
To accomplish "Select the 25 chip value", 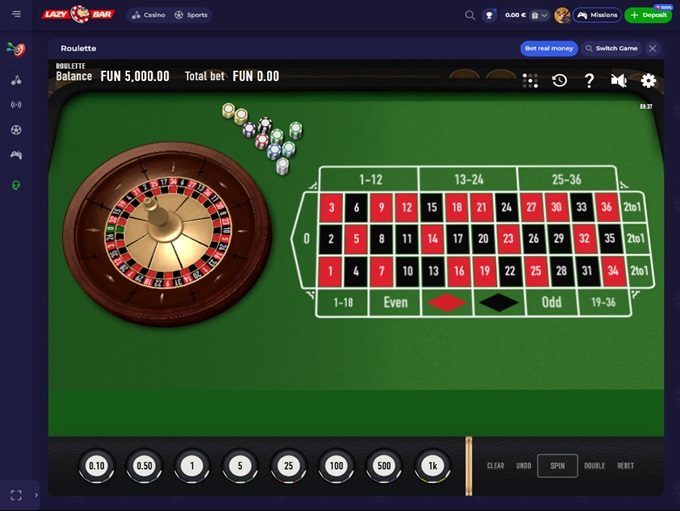I will tap(288, 465).
